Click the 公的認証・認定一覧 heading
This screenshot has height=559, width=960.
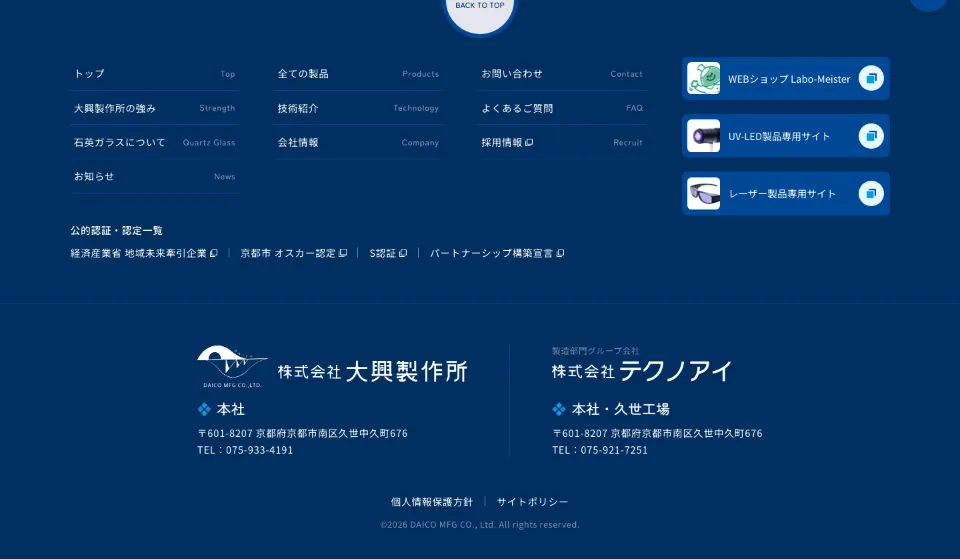116,231
